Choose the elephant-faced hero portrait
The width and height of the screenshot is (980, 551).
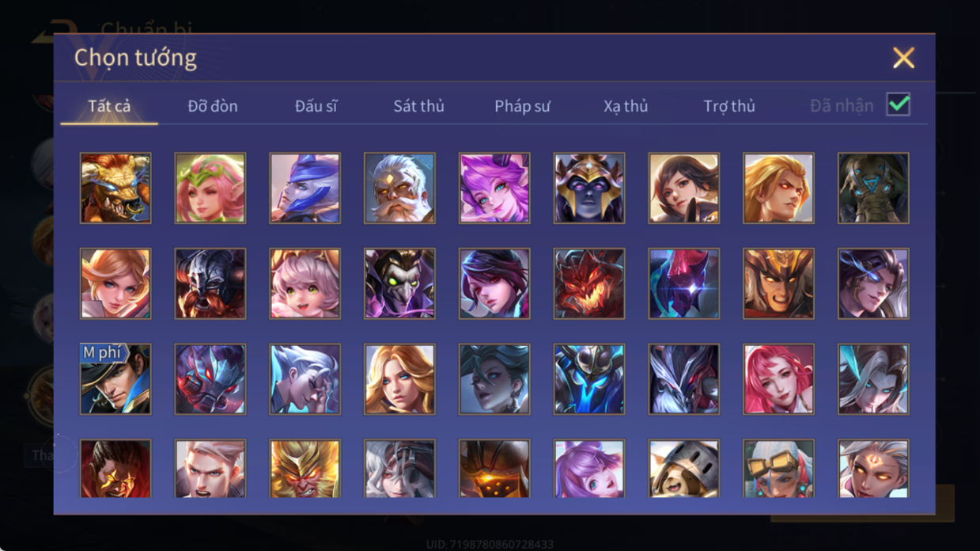(x=873, y=188)
